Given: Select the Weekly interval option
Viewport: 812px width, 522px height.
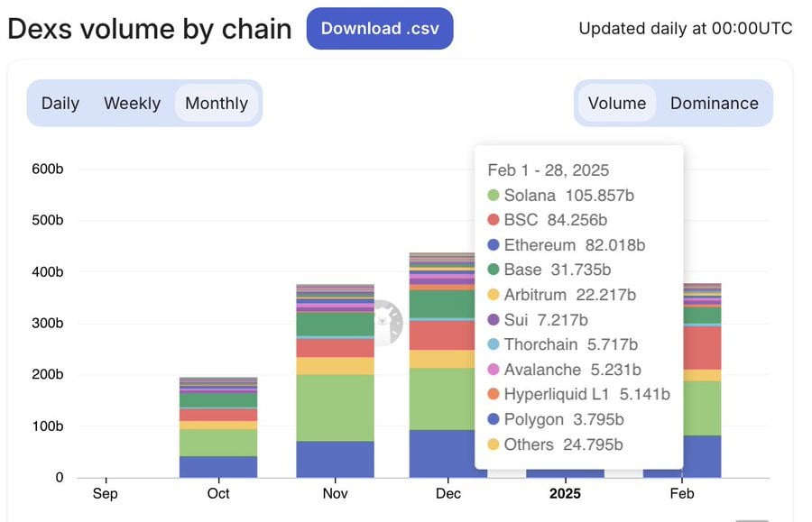Looking at the screenshot, I should 132,103.
